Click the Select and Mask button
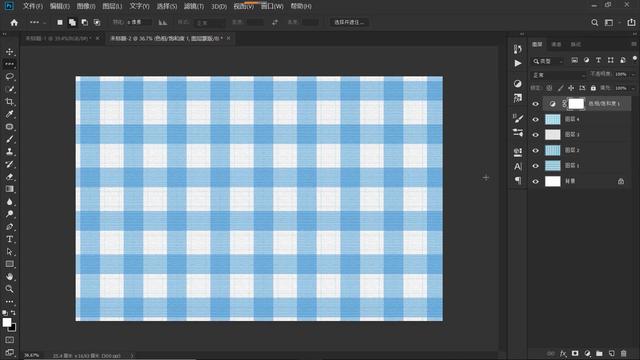This screenshot has width=640, height=360. pyautogui.click(x=349, y=22)
